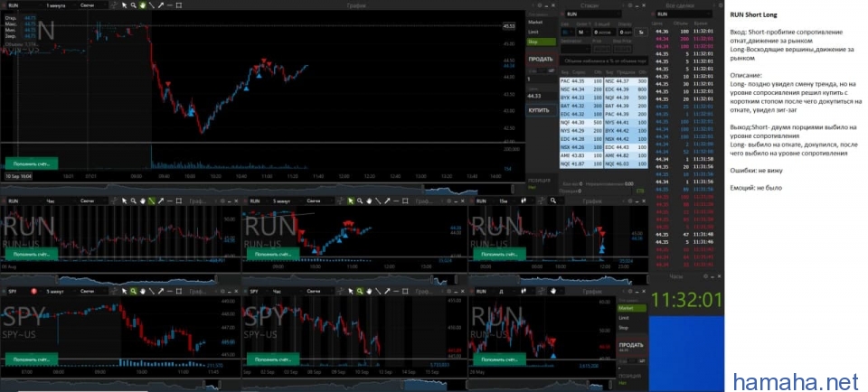Pick the trend line tool in main RUN 1-minute chart
This screenshot has width=868, height=392.
coord(151,5)
